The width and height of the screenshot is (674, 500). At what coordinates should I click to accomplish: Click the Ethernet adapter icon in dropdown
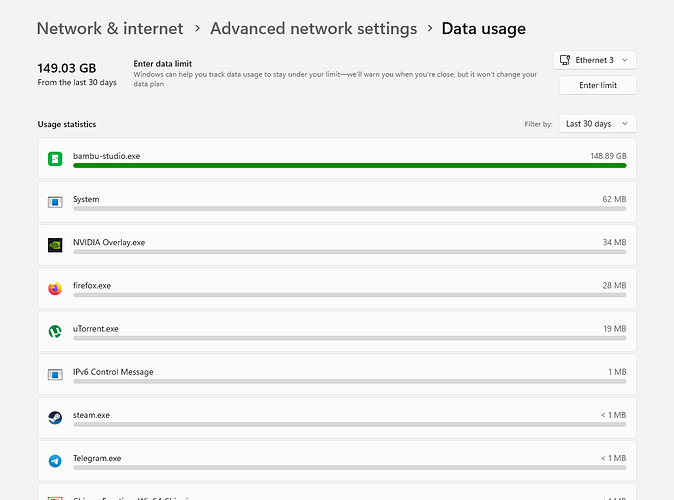(x=565, y=60)
